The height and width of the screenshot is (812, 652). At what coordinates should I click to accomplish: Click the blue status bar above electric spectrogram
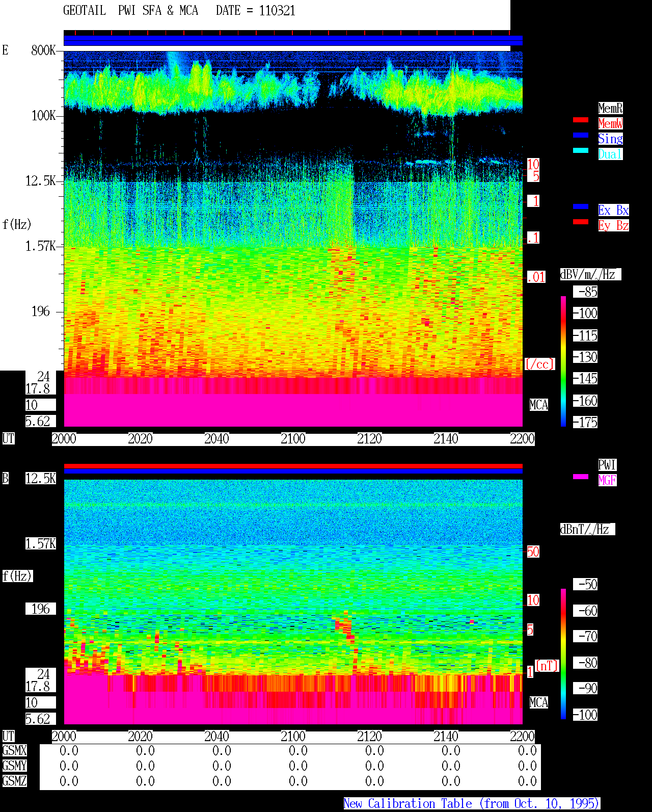293,41
